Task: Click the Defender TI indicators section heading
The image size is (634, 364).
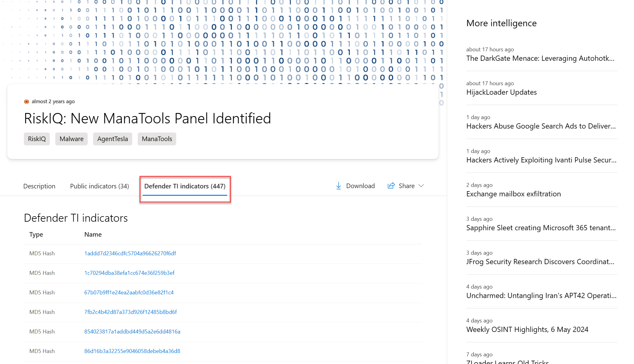Action: [76, 218]
